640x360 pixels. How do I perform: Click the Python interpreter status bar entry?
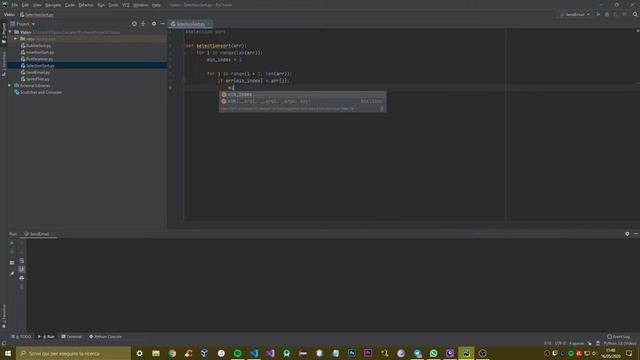[x=620, y=343]
